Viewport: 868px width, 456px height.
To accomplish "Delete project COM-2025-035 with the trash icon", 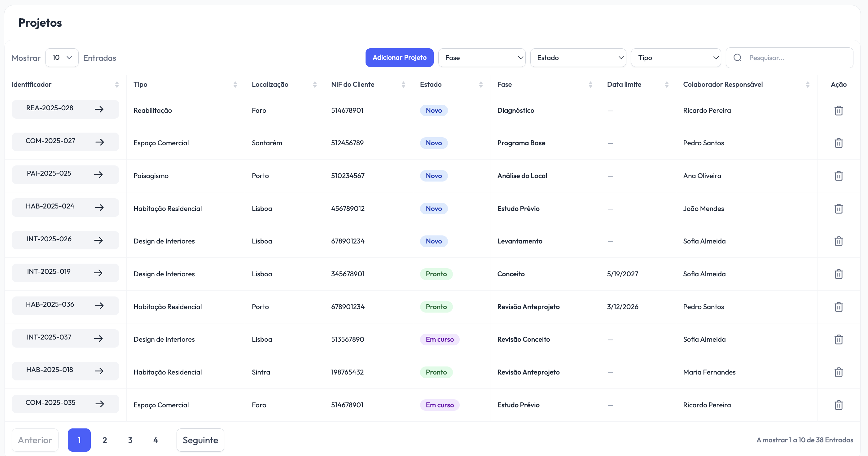I will coord(839,405).
